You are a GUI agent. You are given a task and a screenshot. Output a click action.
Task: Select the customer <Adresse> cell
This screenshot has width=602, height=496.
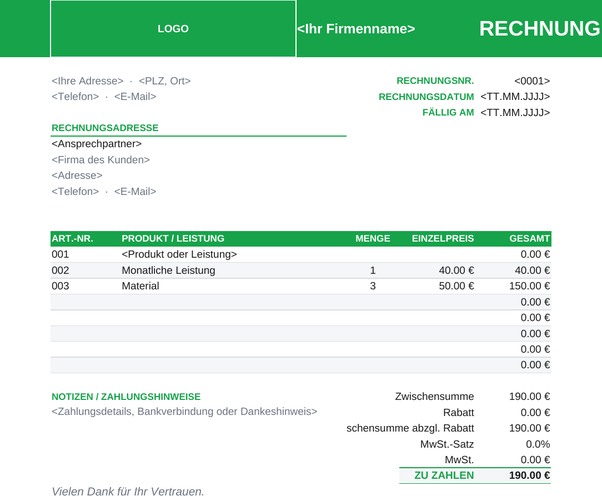77,175
